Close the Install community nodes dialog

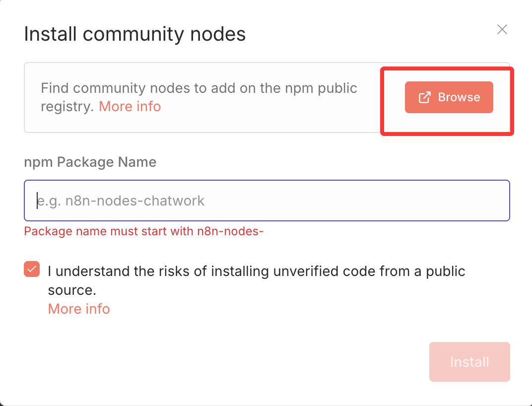pyautogui.click(x=502, y=30)
